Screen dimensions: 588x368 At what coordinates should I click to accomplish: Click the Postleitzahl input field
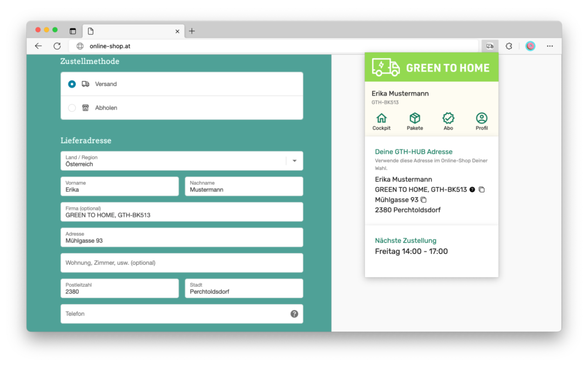click(x=119, y=288)
